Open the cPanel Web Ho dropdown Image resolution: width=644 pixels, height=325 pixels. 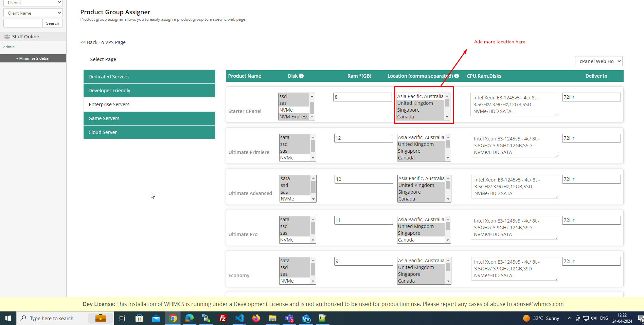(598, 61)
